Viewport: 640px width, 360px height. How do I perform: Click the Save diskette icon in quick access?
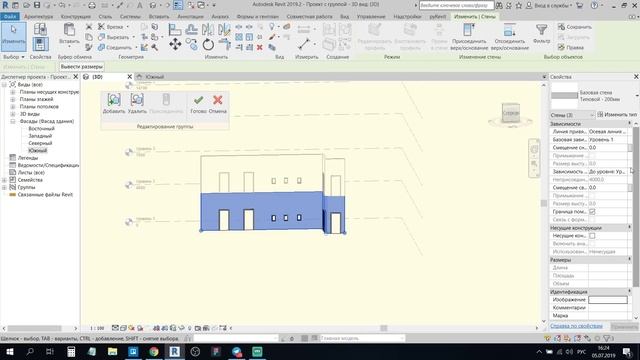(x=37, y=5)
